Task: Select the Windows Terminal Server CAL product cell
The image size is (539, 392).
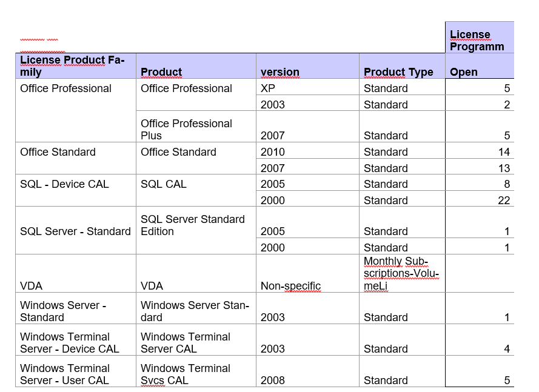Action: pyautogui.click(x=196, y=340)
